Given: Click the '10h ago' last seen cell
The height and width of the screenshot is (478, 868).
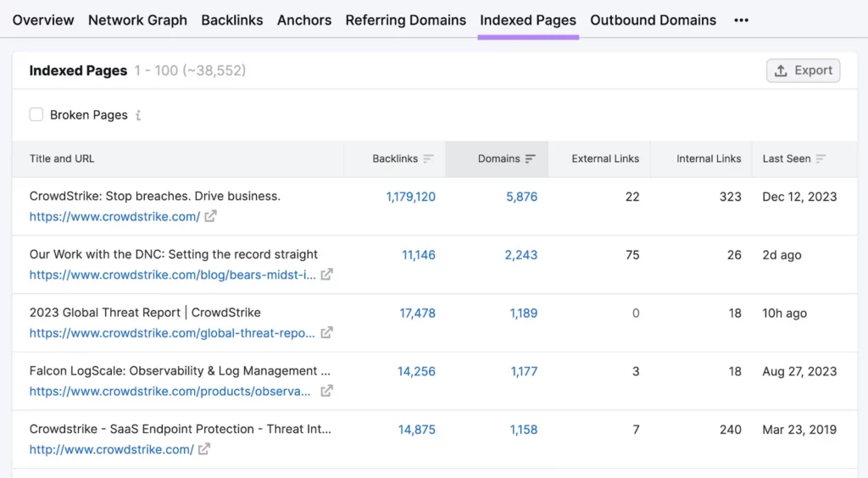Looking at the screenshot, I should [784, 313].
